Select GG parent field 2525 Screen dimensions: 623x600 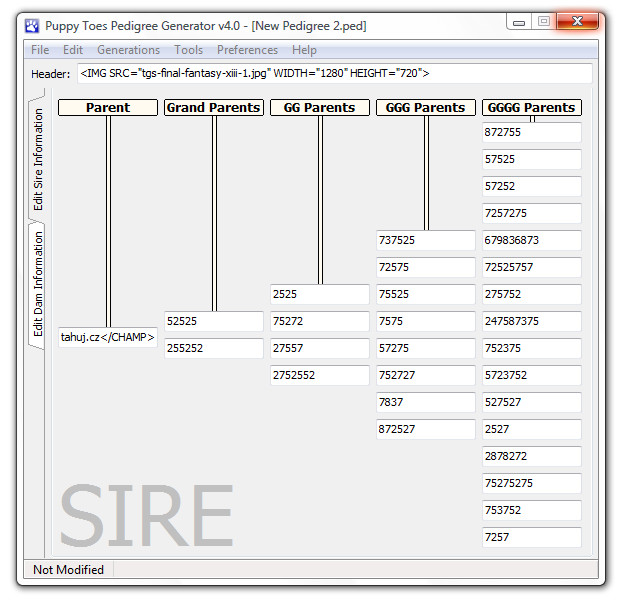coord(320,294)
